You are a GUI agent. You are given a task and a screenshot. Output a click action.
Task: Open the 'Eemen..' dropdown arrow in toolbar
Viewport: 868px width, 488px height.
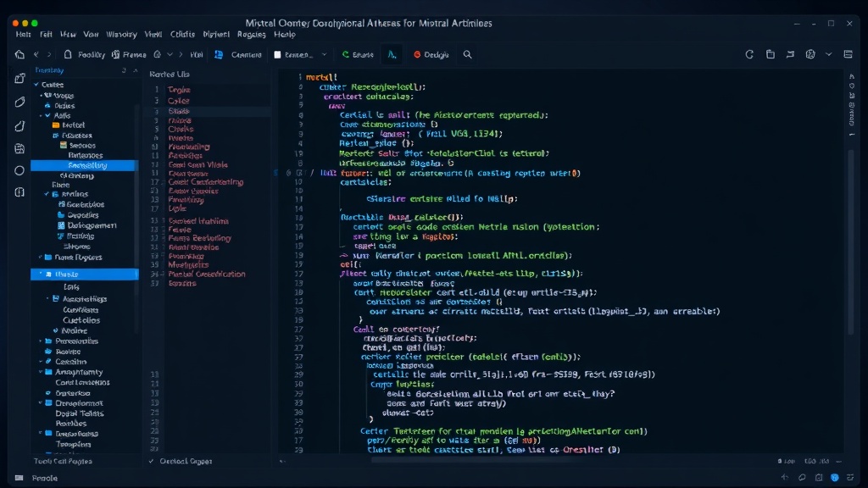pos(324,54)
